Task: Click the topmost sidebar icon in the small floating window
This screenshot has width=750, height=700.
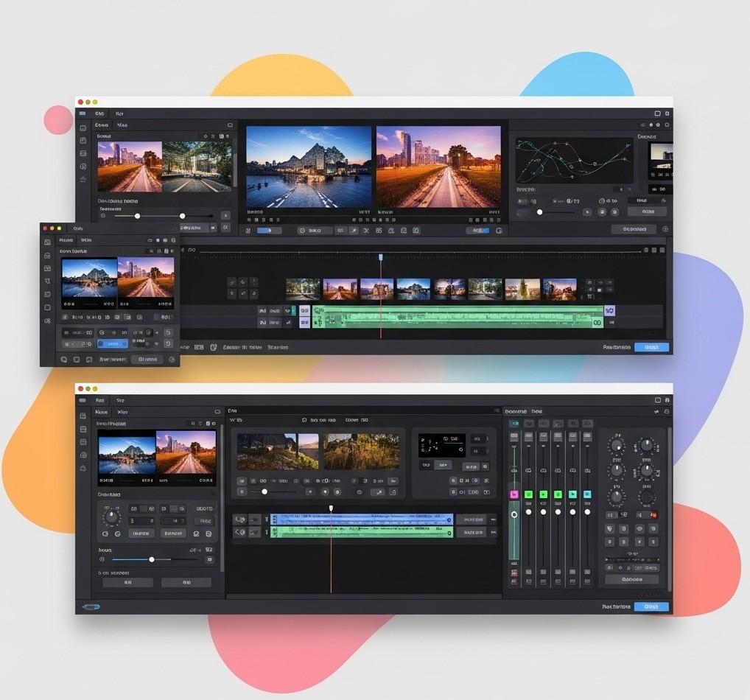Action: coord(47,242)
